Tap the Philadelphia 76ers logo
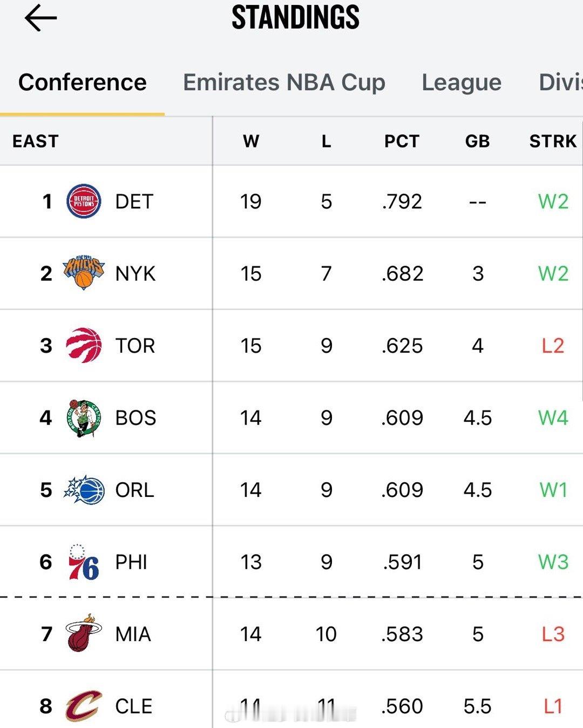The height and width of the screenshot is (728, 583). [84, 562]
